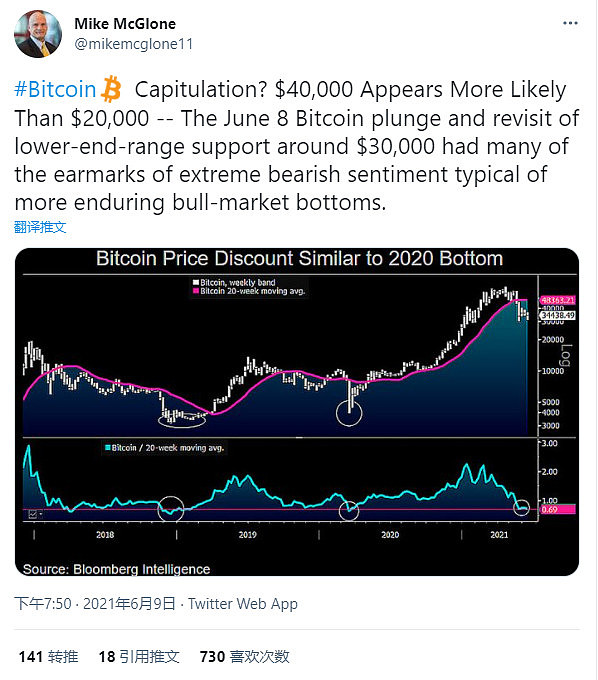Click Mike McGlone's profile avatar
Viewport: 598px width, 680px height.
pos(38,34)
